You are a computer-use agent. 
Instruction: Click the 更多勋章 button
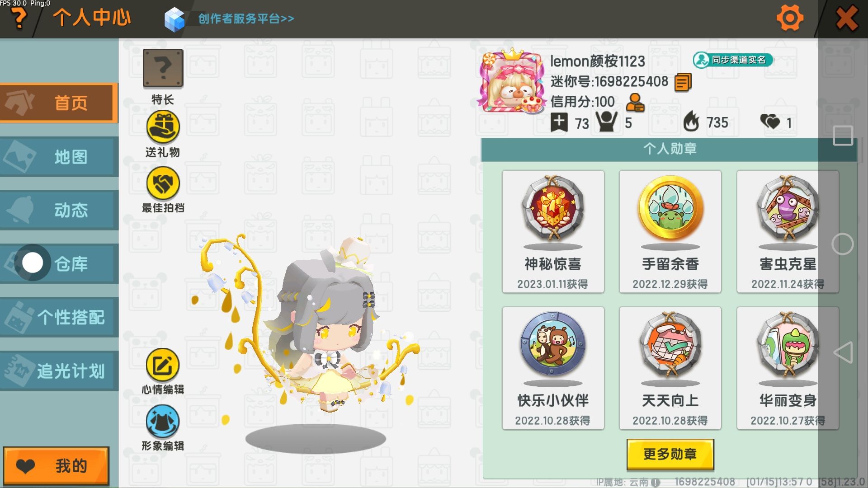pyautogui.click(x=670, y=454)
